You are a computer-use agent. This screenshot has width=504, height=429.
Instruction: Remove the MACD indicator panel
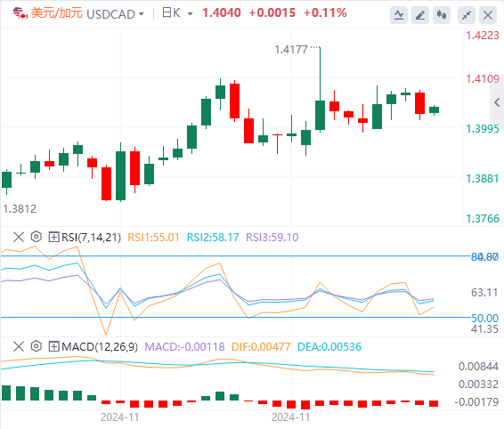coord(19,346)
